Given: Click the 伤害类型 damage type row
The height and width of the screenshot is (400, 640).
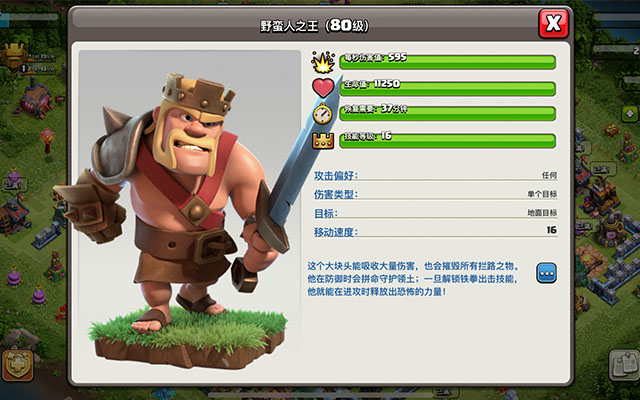Looking at the screenshot, I should 435,194.
